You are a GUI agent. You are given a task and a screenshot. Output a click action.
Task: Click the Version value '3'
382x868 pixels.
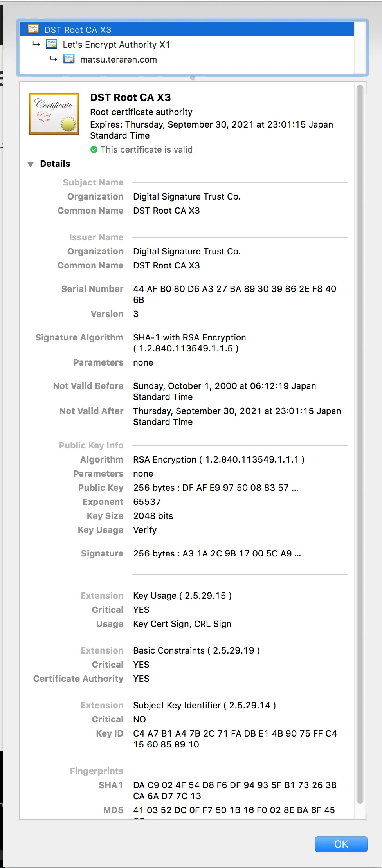(136, 314)
